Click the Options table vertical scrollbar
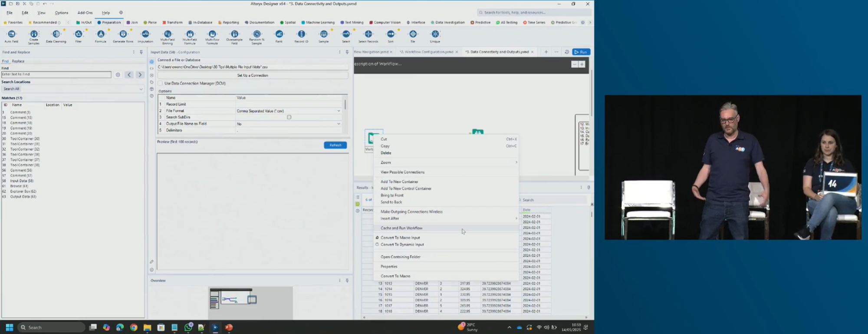Screen dimensions: 868x334 point(345,105)
